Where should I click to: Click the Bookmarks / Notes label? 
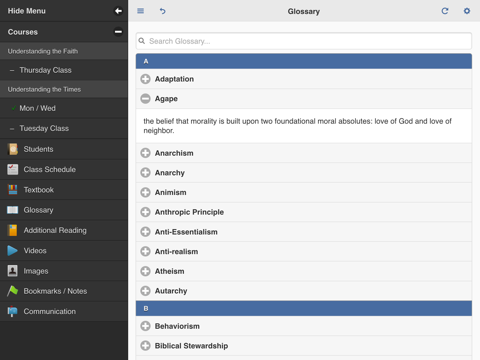(x=55, y=291)
